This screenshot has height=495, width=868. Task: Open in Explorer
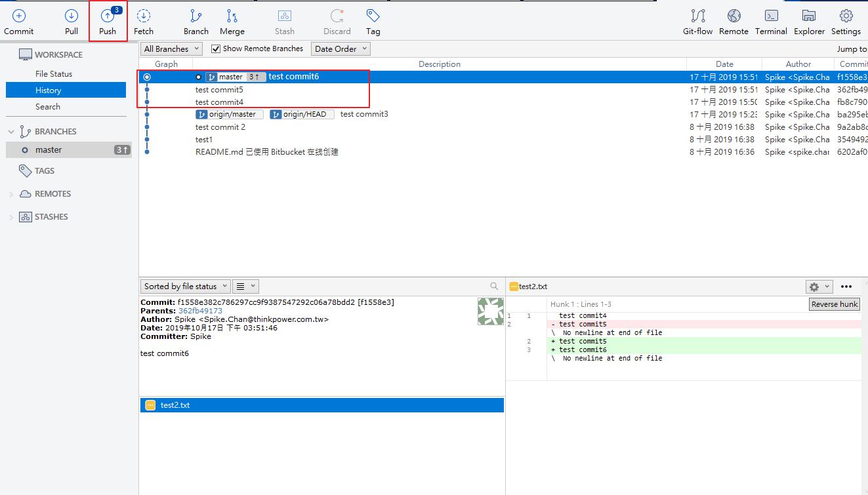809,22
